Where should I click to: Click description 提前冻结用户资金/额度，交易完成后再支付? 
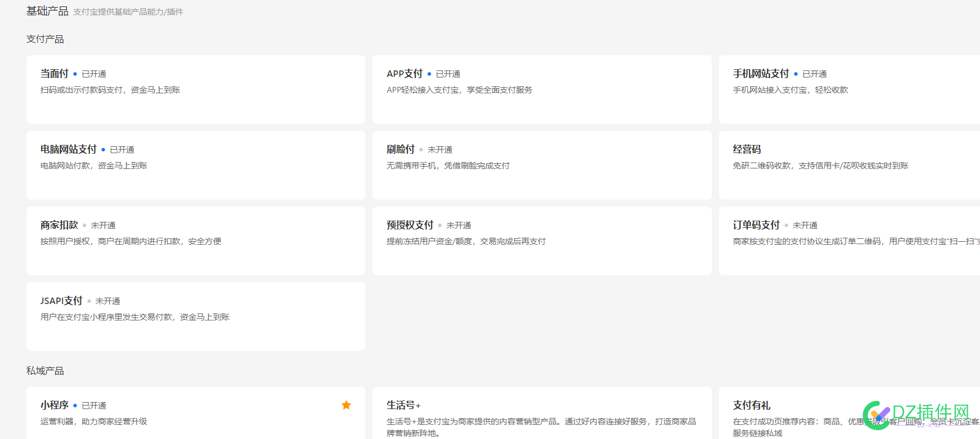pos(466,241)
